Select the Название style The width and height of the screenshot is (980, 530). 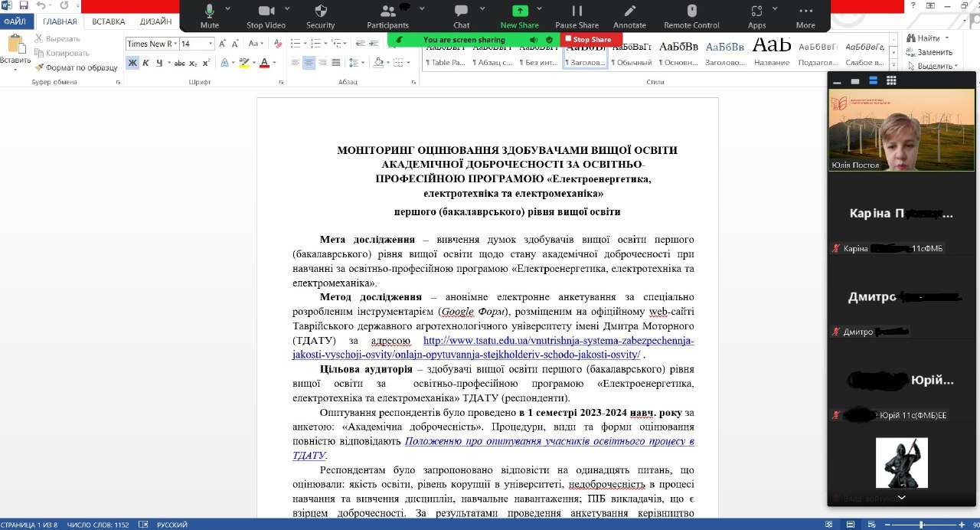(771, 52)
